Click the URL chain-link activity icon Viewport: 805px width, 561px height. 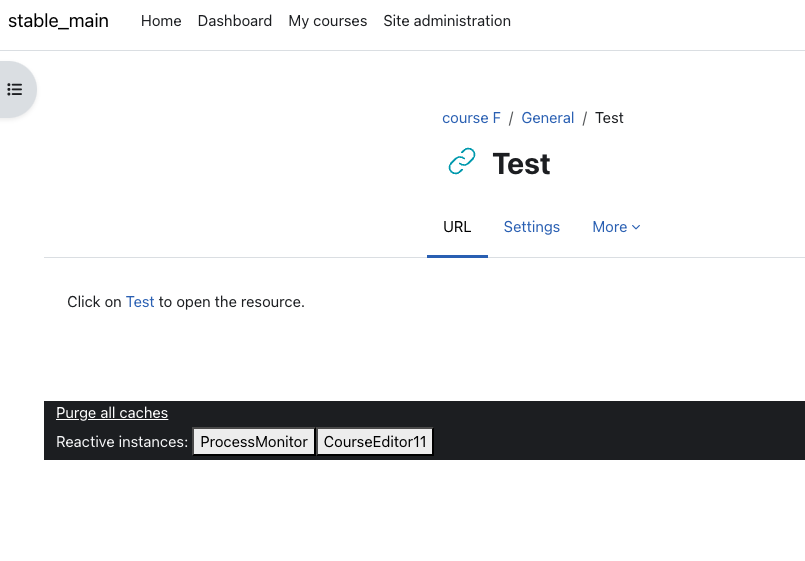462,162
